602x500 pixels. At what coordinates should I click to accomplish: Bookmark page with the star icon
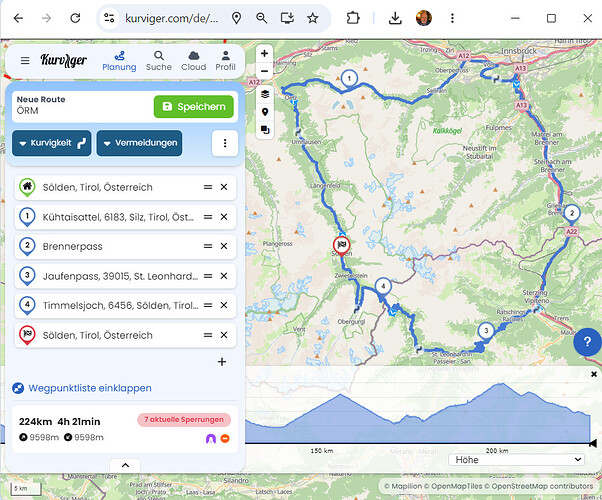pyautogui.click(x=313, y=18)
